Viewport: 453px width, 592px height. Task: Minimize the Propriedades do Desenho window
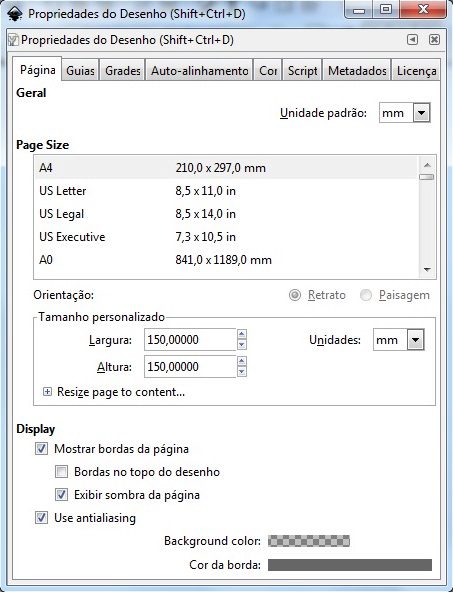point(359,9)
